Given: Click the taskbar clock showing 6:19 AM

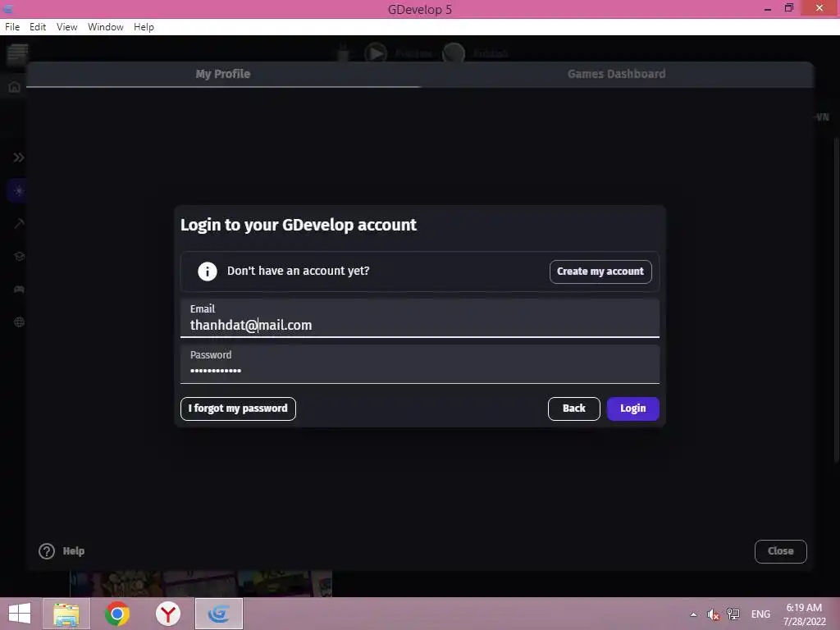Looking at the screenshot, I should click(804, 614).
